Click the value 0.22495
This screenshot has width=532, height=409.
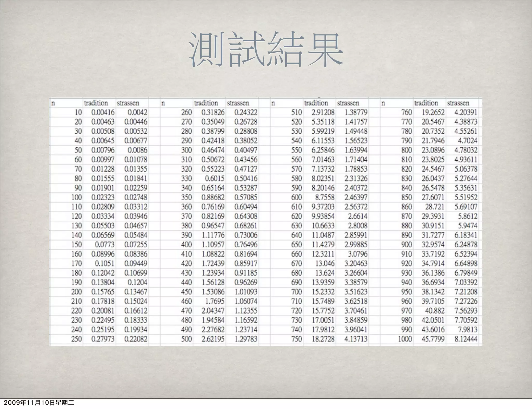tap(103, 320)
